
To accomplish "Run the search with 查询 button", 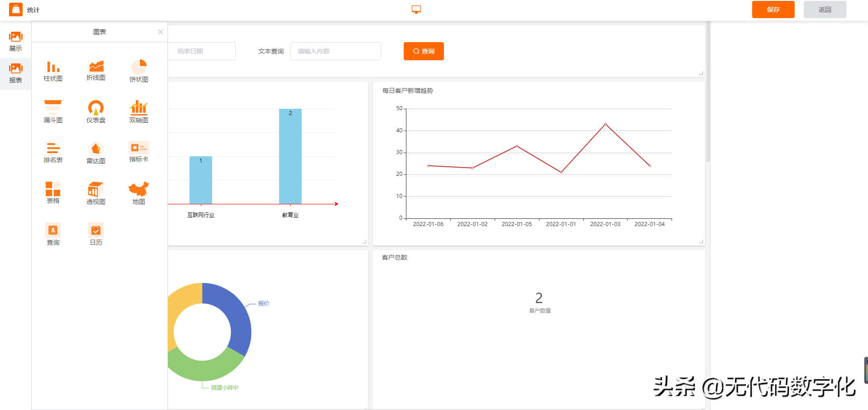I will coord(424,51).
